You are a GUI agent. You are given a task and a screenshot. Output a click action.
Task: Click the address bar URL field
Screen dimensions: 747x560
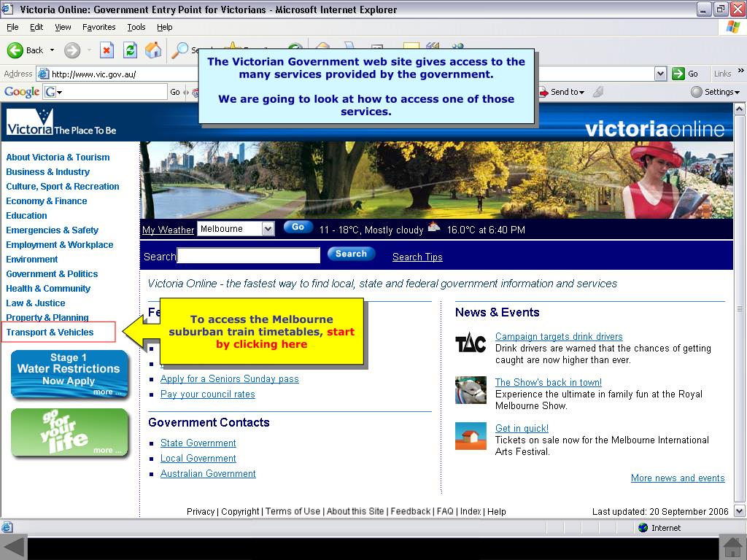pyautogui.click(x=352, y=74)
